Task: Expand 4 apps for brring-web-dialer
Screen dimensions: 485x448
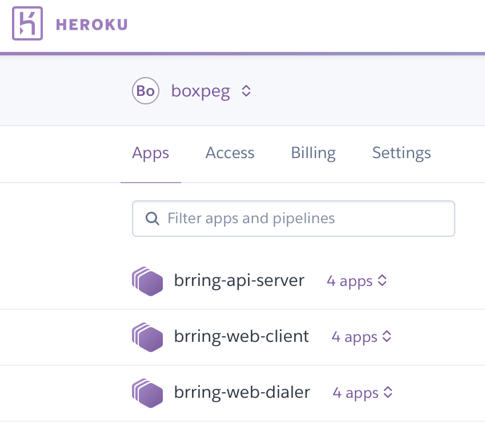Action: (363, 393)
